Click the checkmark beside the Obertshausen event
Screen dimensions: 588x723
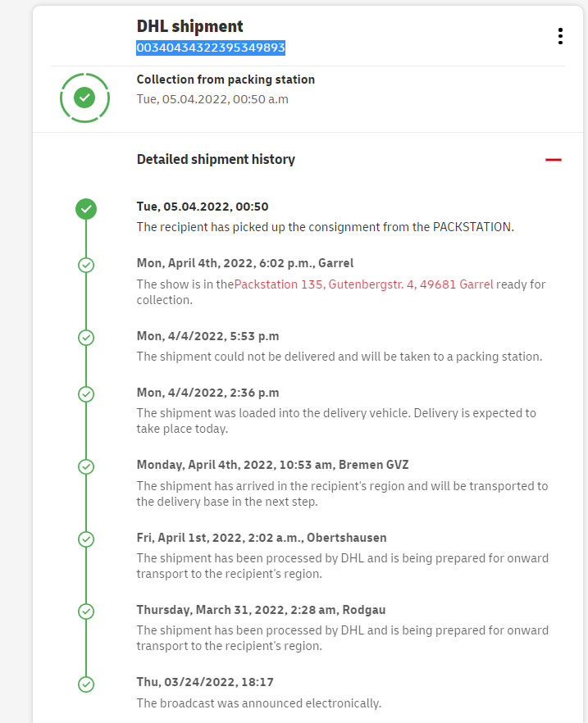pyautogui.click(x=86, y=539)
